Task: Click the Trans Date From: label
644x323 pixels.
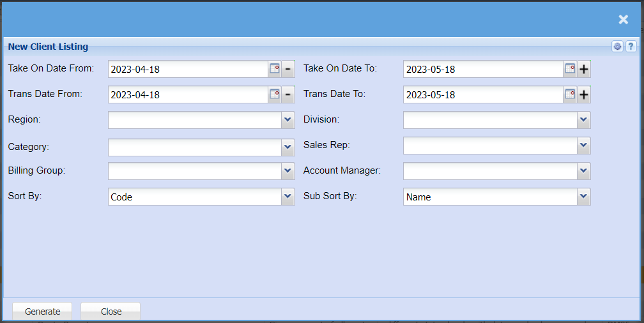Action: tap(45, 94)
